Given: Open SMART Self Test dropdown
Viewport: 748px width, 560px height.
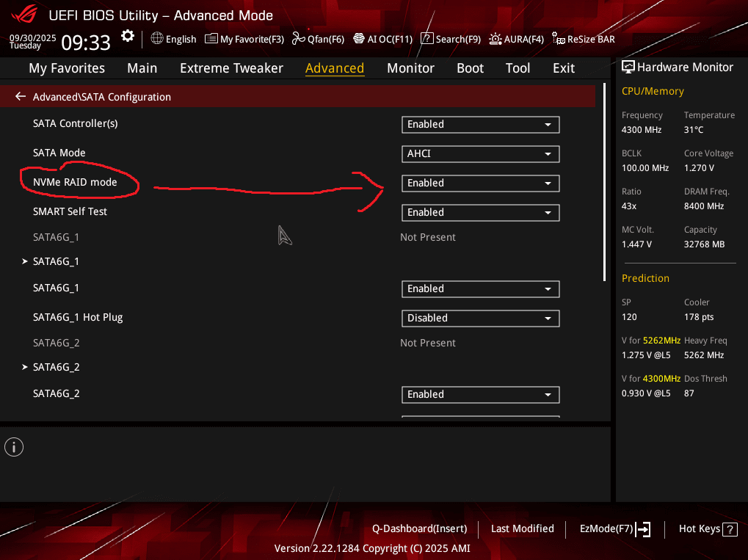Looking at the screenshot, I should coord(480,213).
